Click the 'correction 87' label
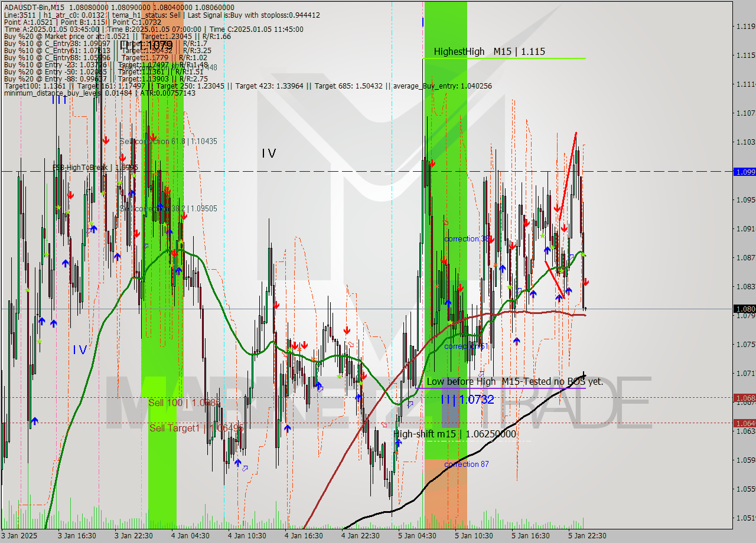The width and height of the screenshot is (756, 543). pos(467,465)
